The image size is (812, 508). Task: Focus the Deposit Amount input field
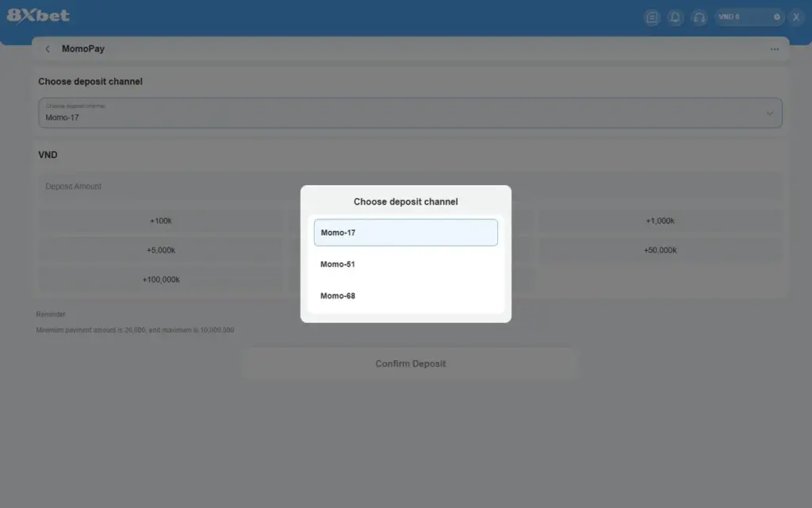[x=410, y=186]
